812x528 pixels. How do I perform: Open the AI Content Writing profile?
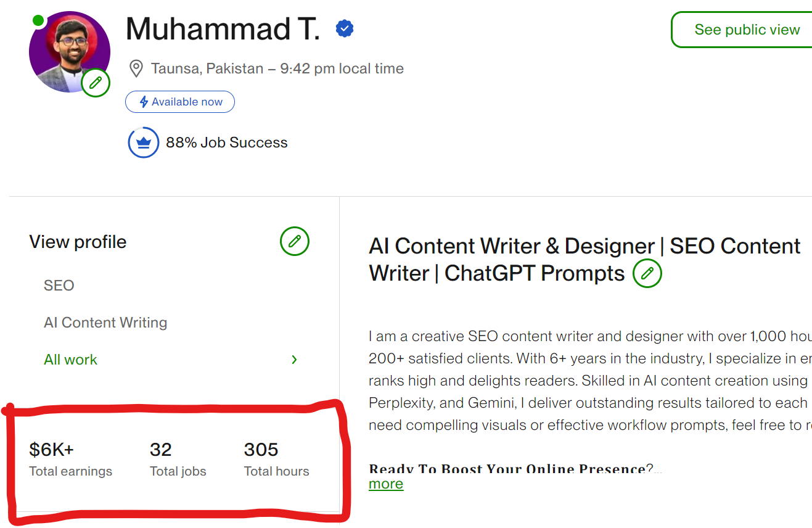tap(105, 322)
